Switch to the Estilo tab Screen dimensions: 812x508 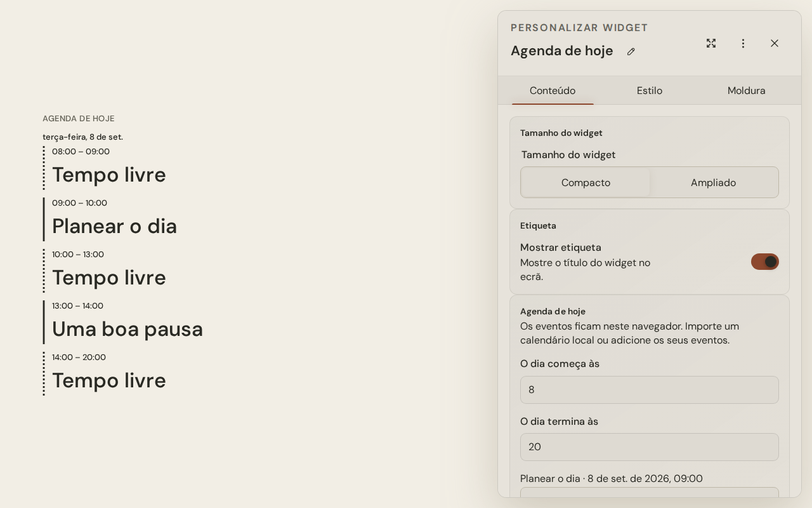[x=650, y=91]
